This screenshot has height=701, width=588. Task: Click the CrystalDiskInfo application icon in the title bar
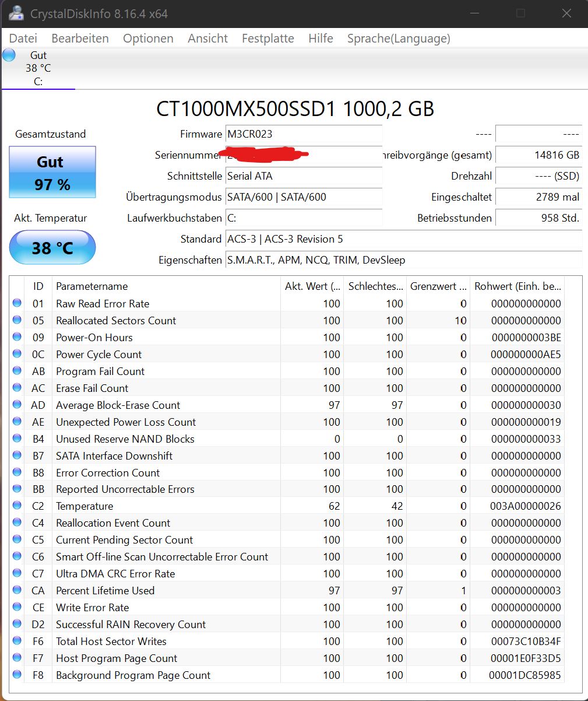pos(16,13)
